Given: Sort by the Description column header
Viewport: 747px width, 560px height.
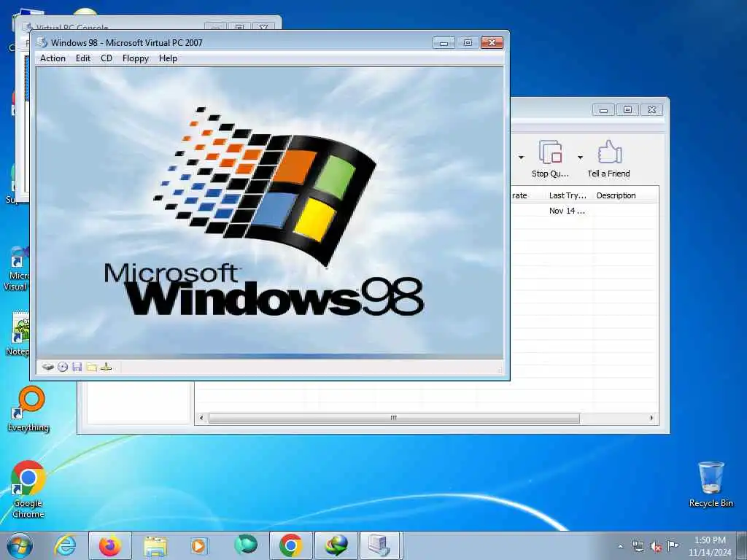Looking at the screenshot, I should pyautogui.click(x=616, y=195).
